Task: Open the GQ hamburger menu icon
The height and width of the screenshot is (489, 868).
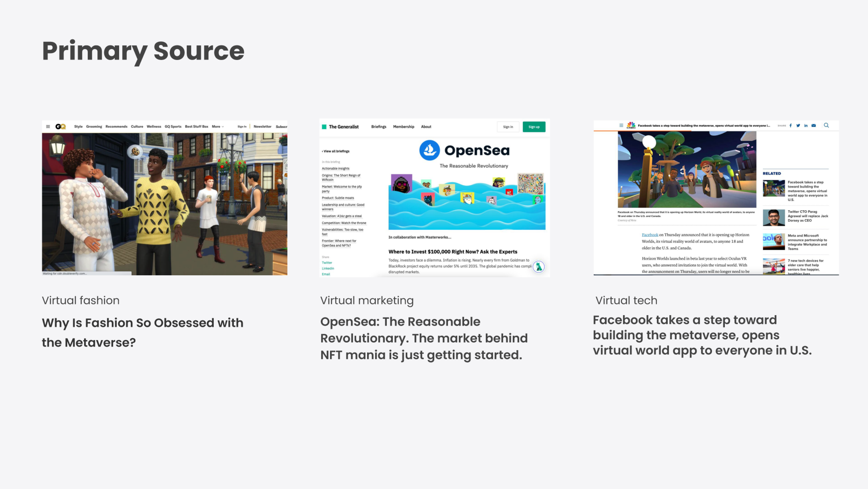Action: [x=48, y=127]
